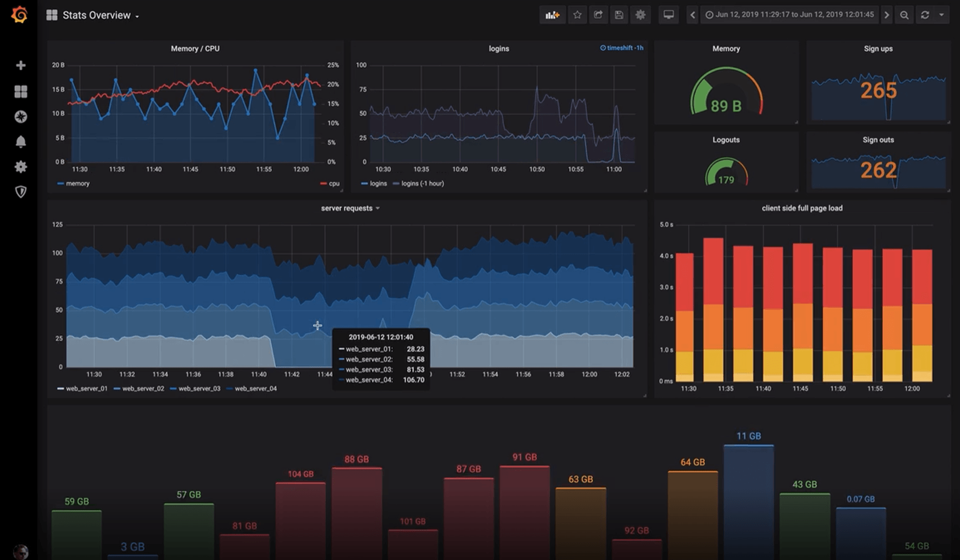Open Dashboards section in sidebar
Image resolution: width=960 pixels, height=560 pixels.
pos(21,91)
